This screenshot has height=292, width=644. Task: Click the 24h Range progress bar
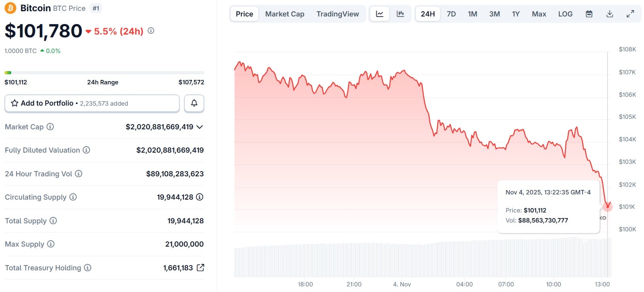pyautogui.click(x=104, y=73)
